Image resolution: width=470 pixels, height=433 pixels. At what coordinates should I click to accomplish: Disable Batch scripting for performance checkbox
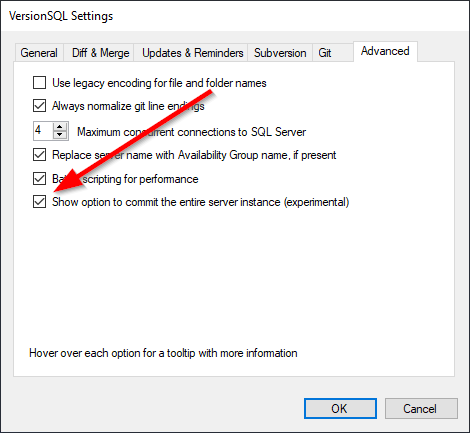point(39,179)
